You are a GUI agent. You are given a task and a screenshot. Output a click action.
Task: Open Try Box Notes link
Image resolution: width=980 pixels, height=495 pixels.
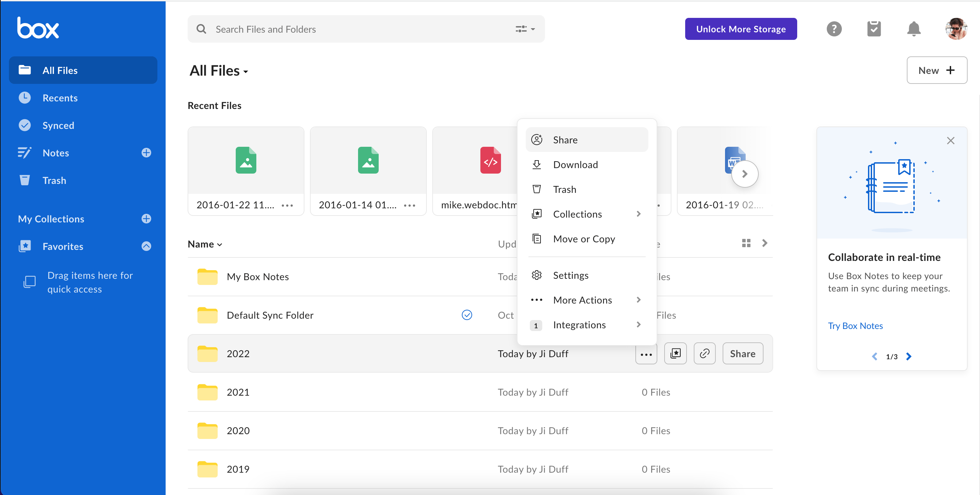coord(855,326)
